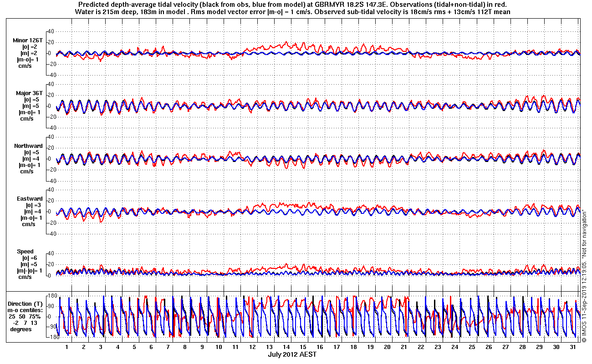Click the x-axis day label 31

(573, 347)
